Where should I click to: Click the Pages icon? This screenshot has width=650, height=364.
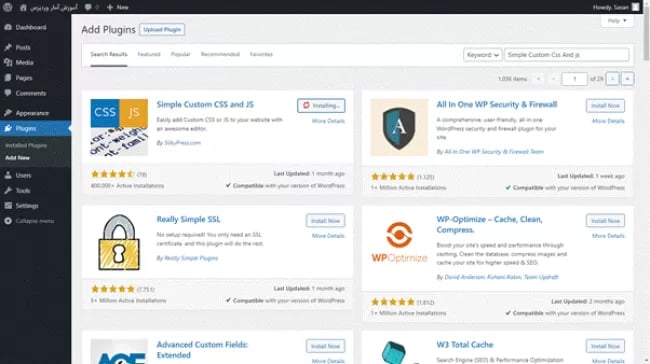click(x=8, y=78)
